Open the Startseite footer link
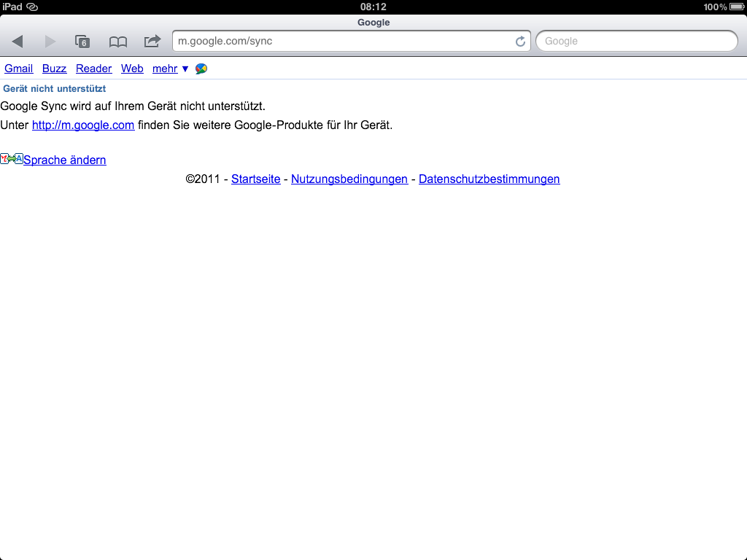The width and height of the screenshot is (747, 560). coord(256,179)
